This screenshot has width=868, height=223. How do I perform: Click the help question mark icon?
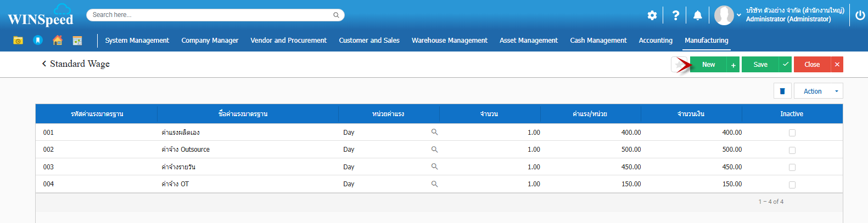(x=676, y=15)
